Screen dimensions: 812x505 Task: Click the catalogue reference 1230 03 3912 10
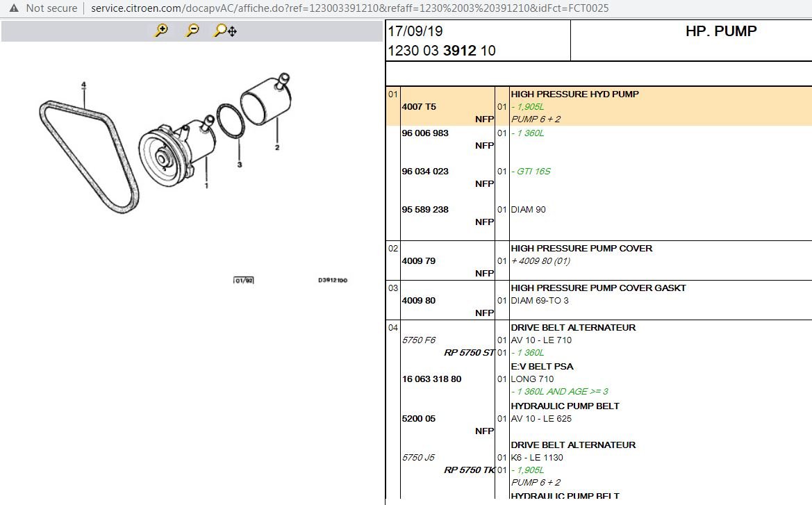pos(442,51)
